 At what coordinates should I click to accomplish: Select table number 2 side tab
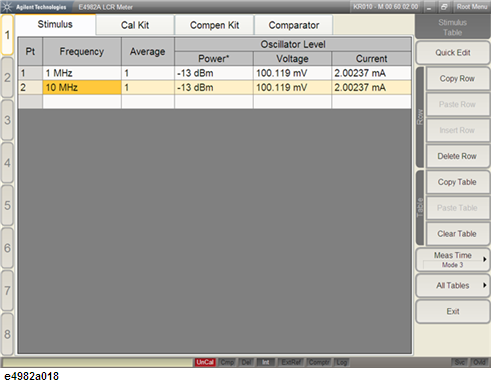tap(7, 78)
